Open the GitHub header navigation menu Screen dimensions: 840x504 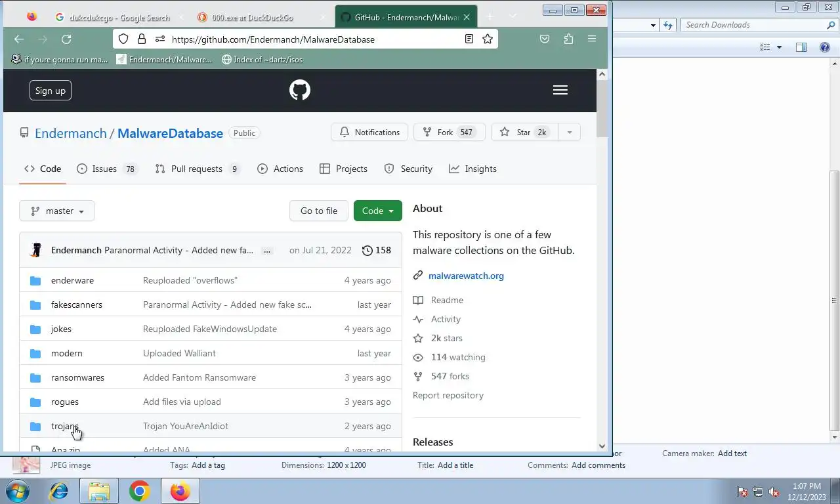(560, 90)
